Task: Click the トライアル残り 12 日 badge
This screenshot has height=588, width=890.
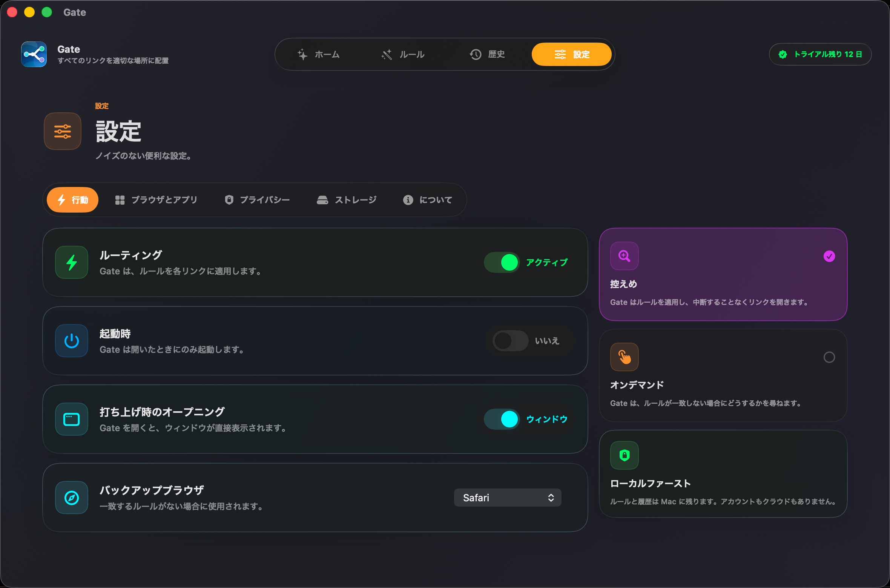Action: pyautogui.click(x=820, y=54)
